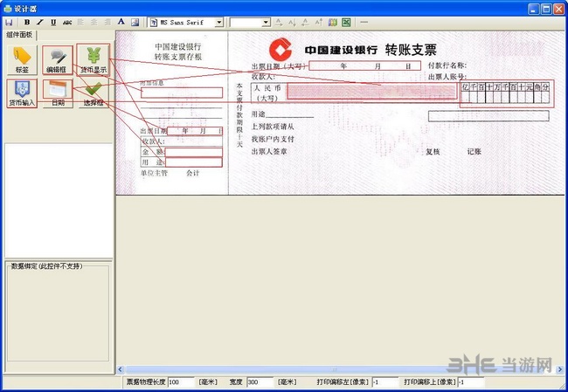
Task: Click the second greyed align icon
Action: (94, 23)
